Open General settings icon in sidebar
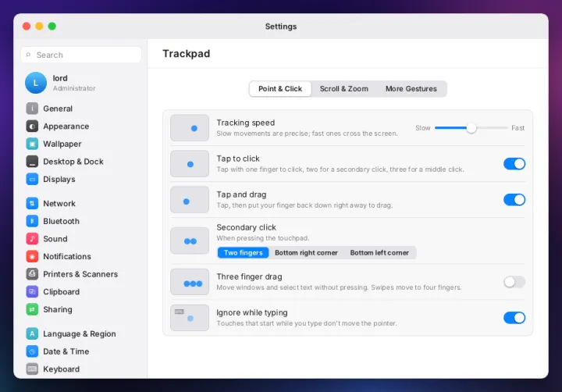This screenshot has width=562, height=392. coord(32,109)
